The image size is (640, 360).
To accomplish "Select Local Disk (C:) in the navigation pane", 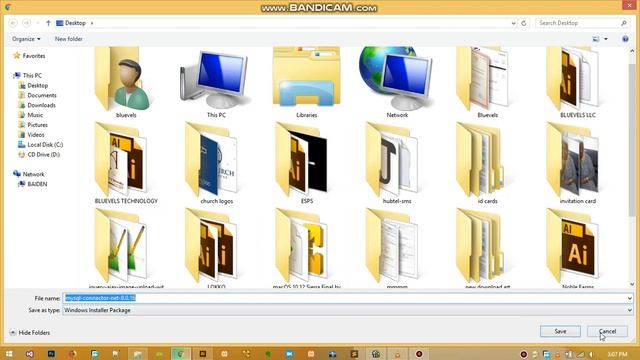I will pyautogui.click(x=40, y=144).
